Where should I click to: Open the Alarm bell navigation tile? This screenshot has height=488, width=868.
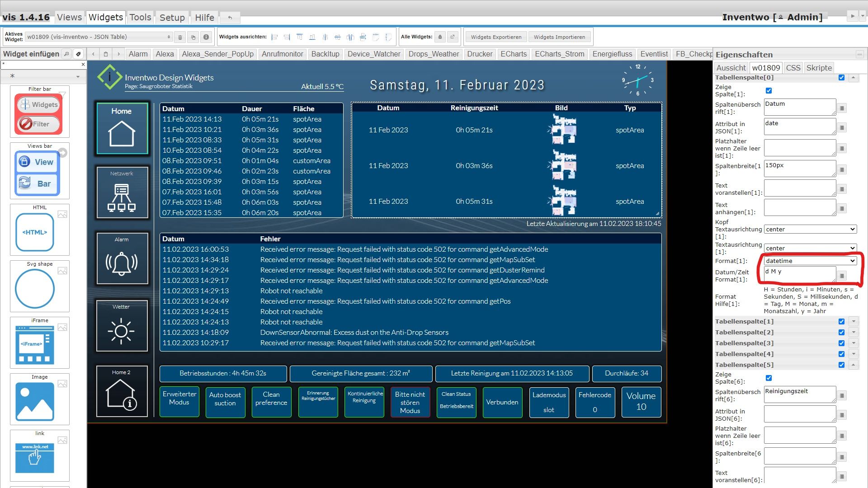click(x=122, y=258)
